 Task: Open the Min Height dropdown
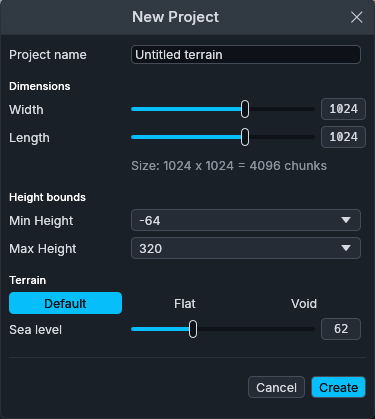tap(246, 220)
